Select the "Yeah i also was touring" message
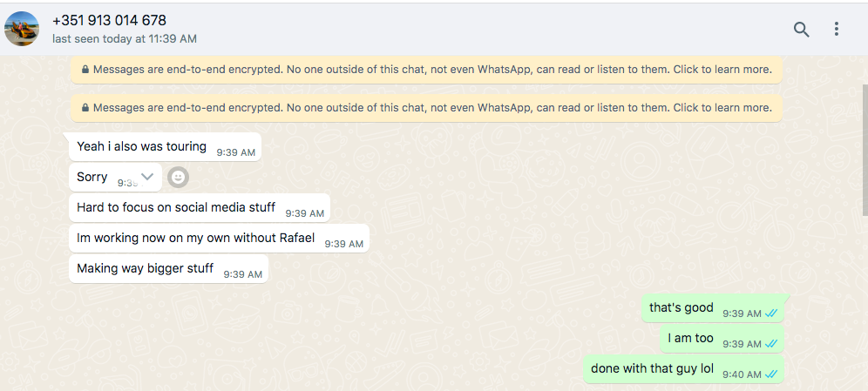Viewport: 868px width, 391px height. (165, 147)
